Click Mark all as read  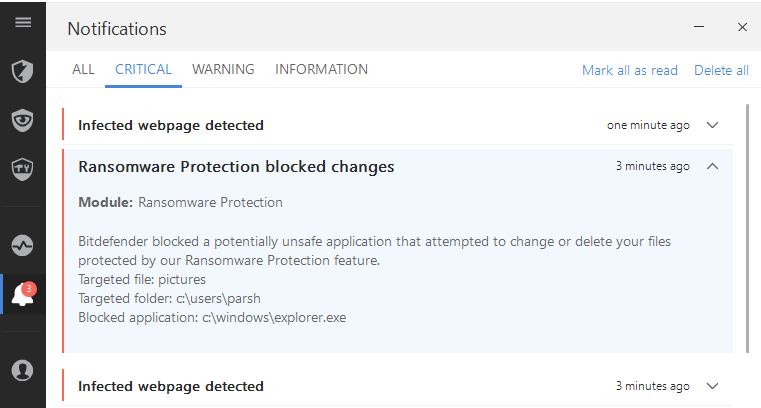[x=630, y=70]
